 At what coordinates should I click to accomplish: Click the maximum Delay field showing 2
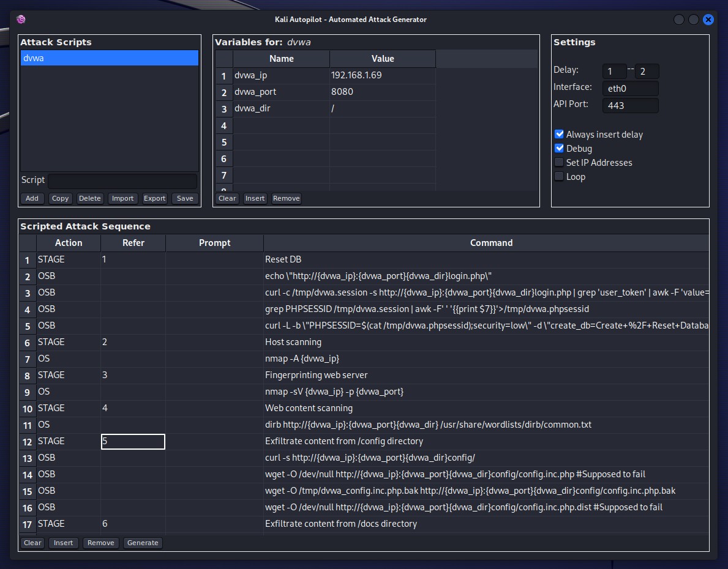(647, 72)
